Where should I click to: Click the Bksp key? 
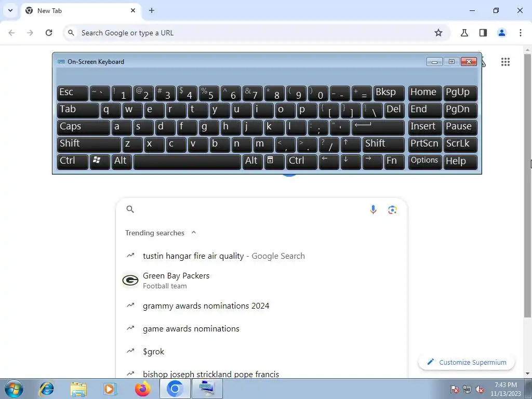click(389, 93)
